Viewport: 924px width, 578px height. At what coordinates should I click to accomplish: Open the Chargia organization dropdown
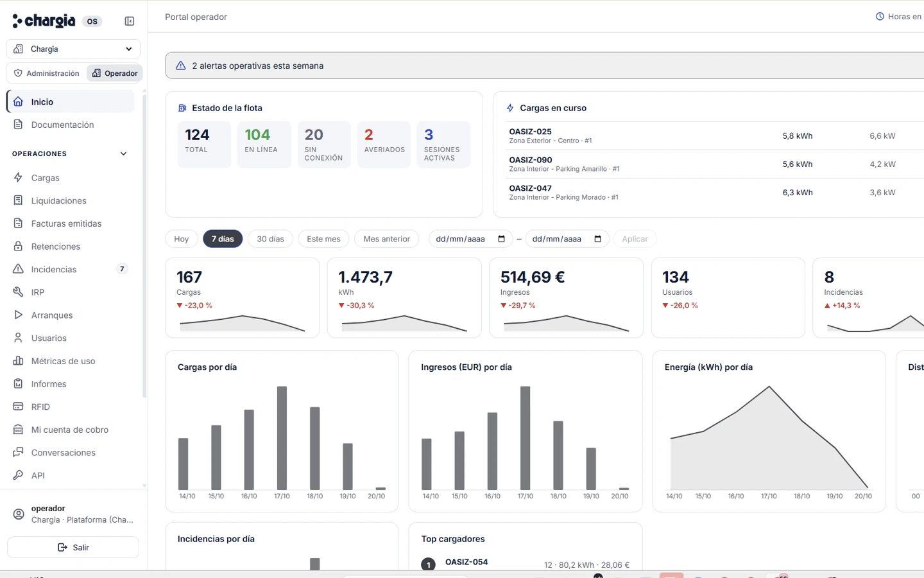(73, 49)
